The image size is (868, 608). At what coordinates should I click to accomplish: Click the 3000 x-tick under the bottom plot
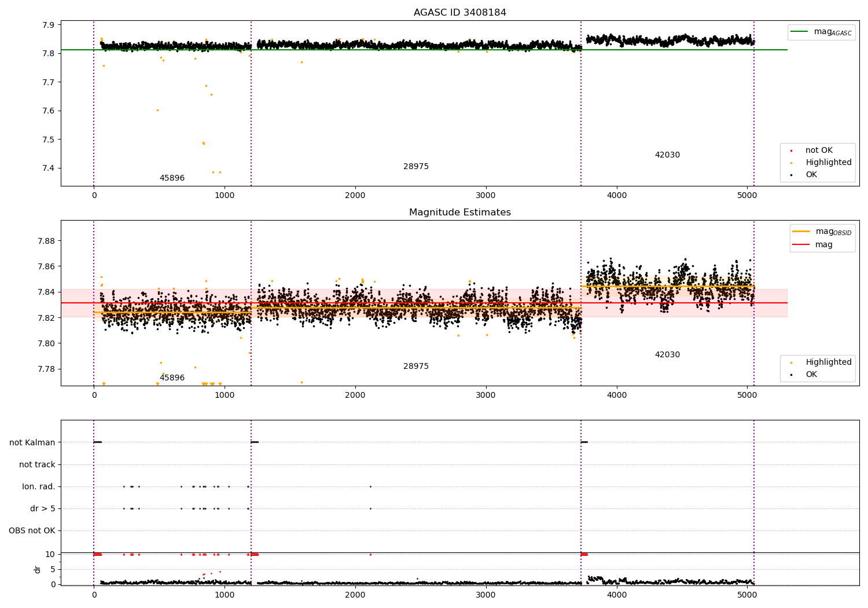click(486, 594)
